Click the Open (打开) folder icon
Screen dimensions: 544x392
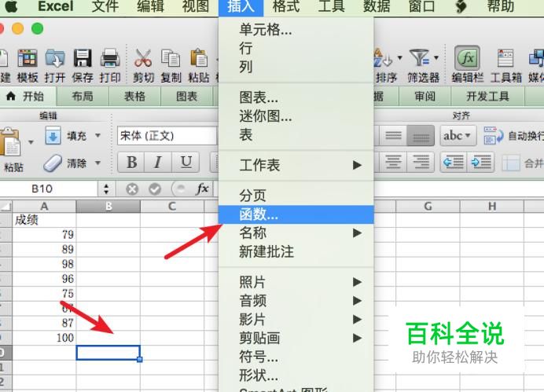(x=55, y=58)
